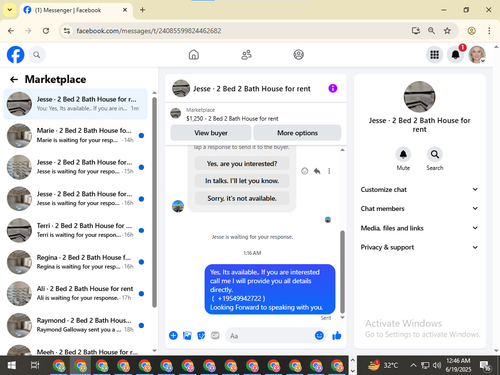Send a thumbs up like
Viewport: 500px width, 375px height.
click(337, 335)
